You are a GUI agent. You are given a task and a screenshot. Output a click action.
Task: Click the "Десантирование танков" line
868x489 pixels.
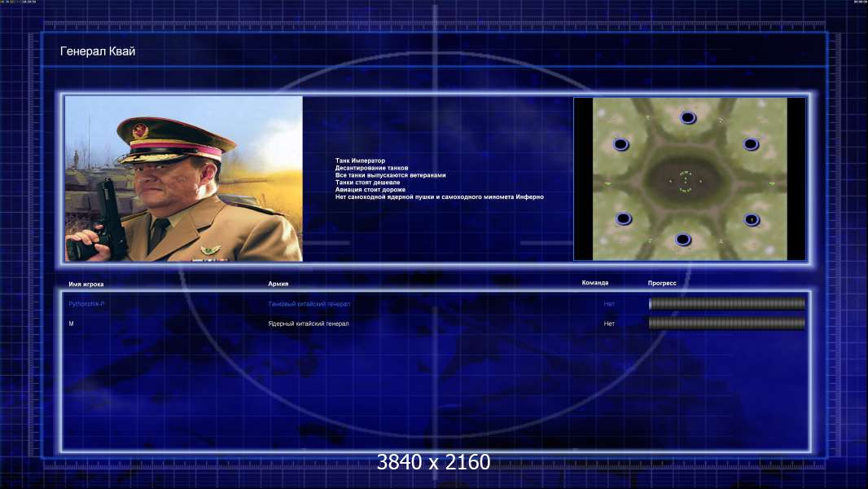(x=371, y=168)
